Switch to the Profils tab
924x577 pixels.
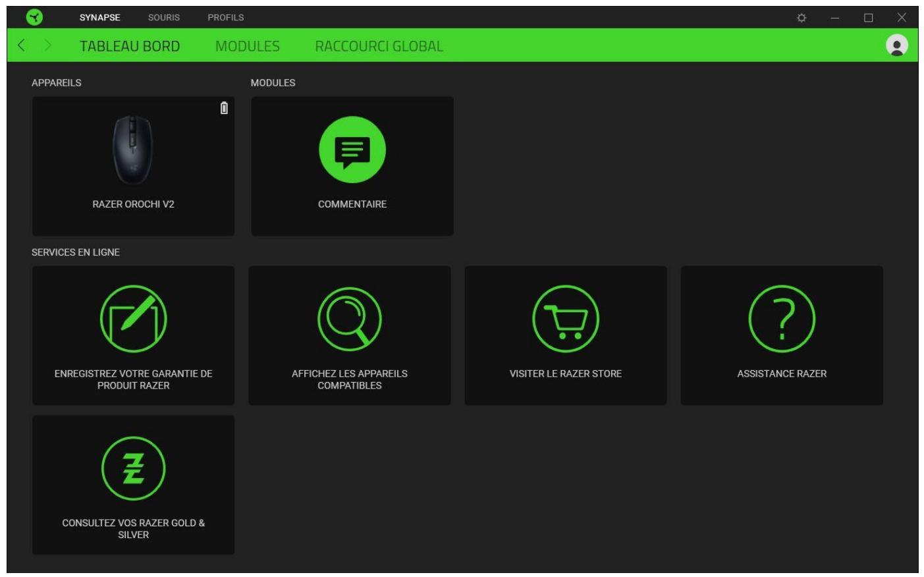226,18
